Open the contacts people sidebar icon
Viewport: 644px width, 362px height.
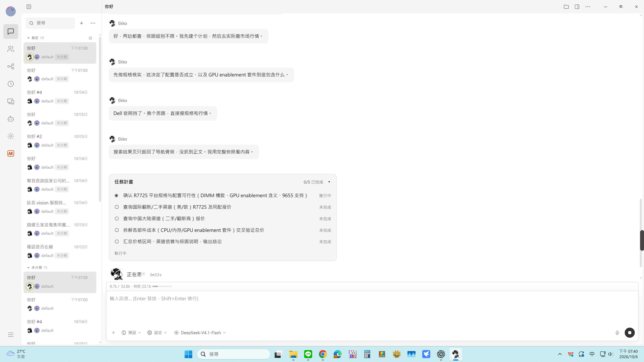coord(11,49)
